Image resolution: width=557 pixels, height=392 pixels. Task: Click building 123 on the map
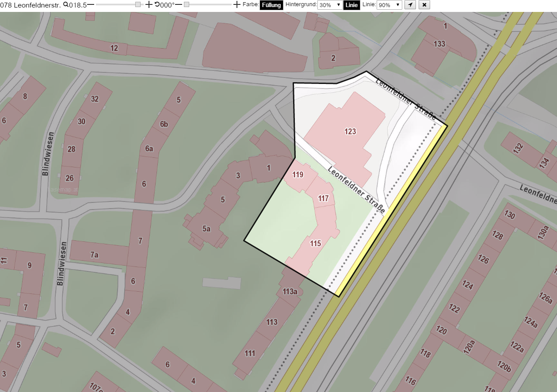[x=350, y=131]
